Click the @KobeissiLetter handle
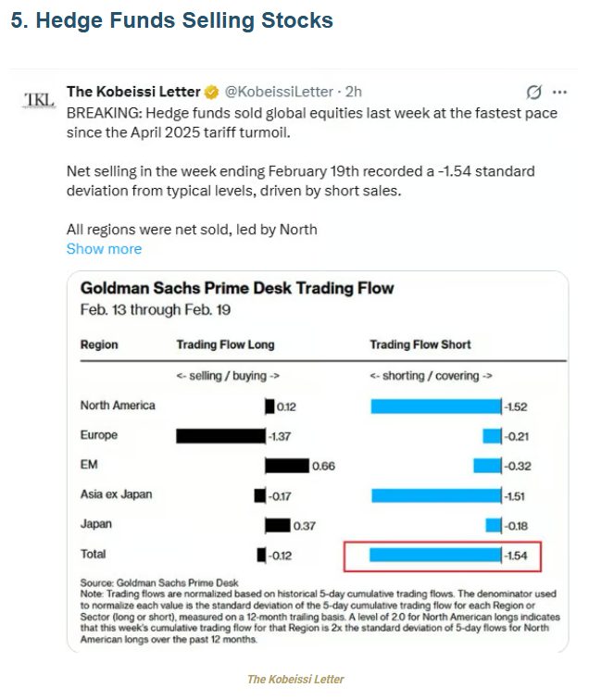This screenshot has width=589, height=700. click(282, 93)
